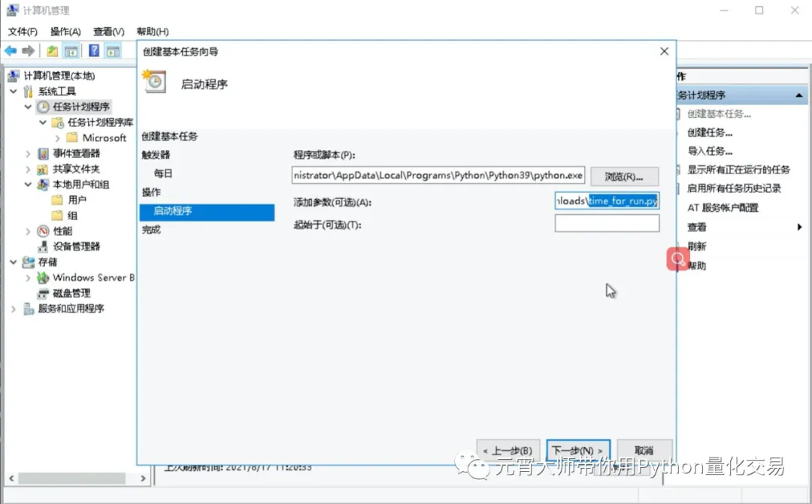Image resolution: width=812 pixels, height=504 pixels.
Task: Open the 操作(A) menu
Action: (65, 32)
